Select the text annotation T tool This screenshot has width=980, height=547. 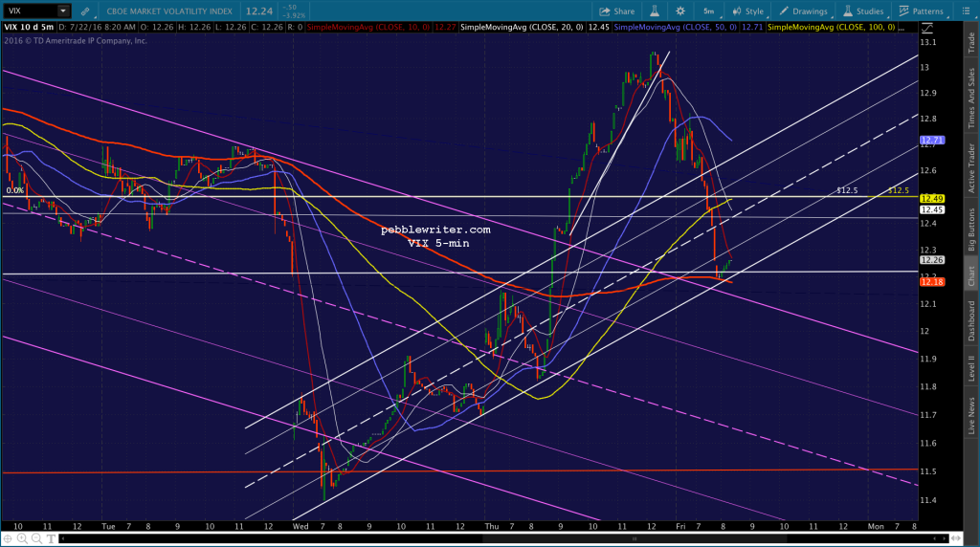point(51,538)
